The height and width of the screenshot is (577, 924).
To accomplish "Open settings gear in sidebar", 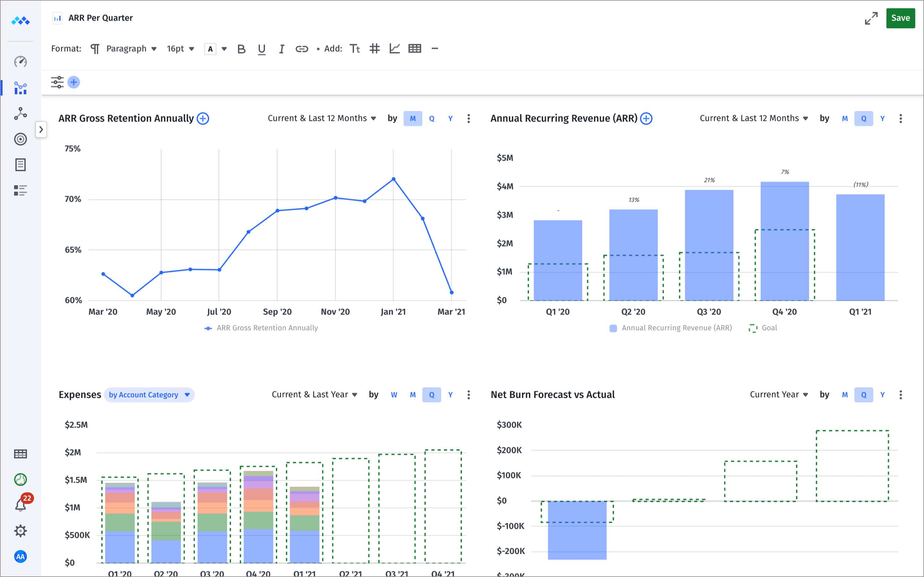I will pos(21,531).
